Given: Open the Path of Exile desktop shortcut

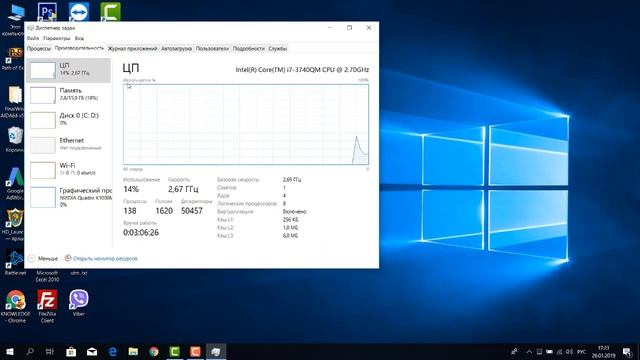Looking at the screenshot, I should 14,59.
